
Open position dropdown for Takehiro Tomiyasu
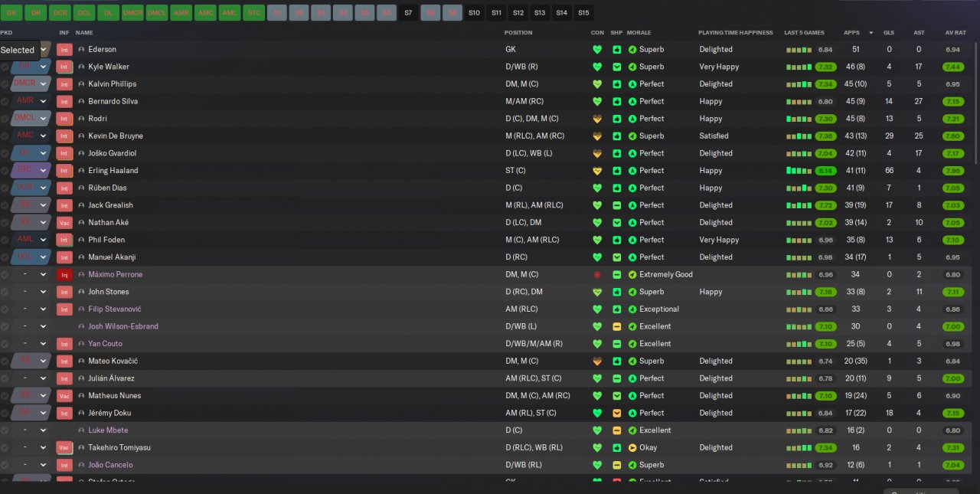pyautogui.click(x=44, y=448)
